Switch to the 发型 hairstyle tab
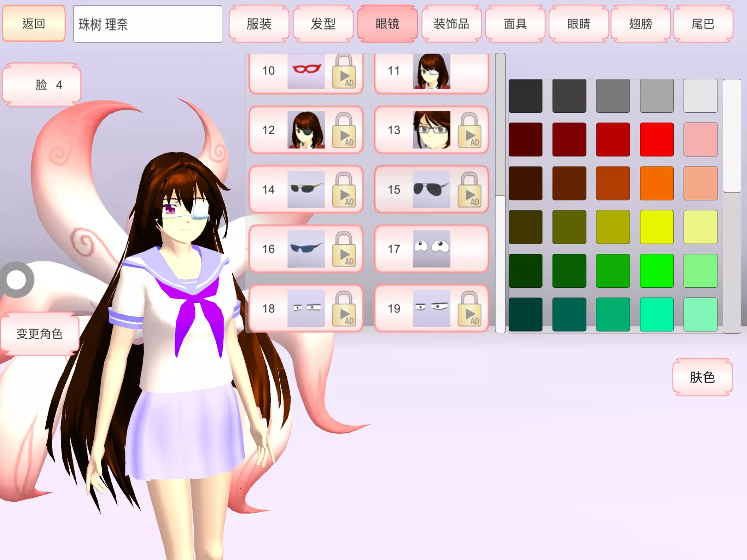Image resolution: width=747 pixels, height=560 pixels. [x=323, y=24]
